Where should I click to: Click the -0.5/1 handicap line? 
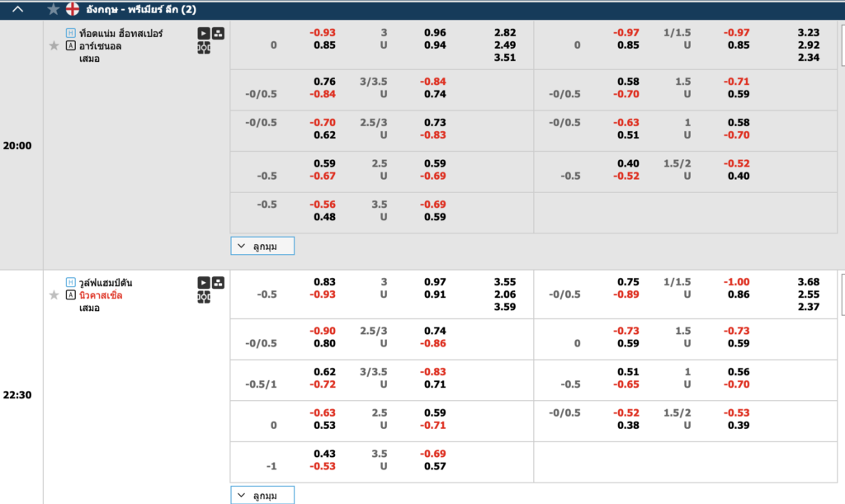(x=261, y=384)
